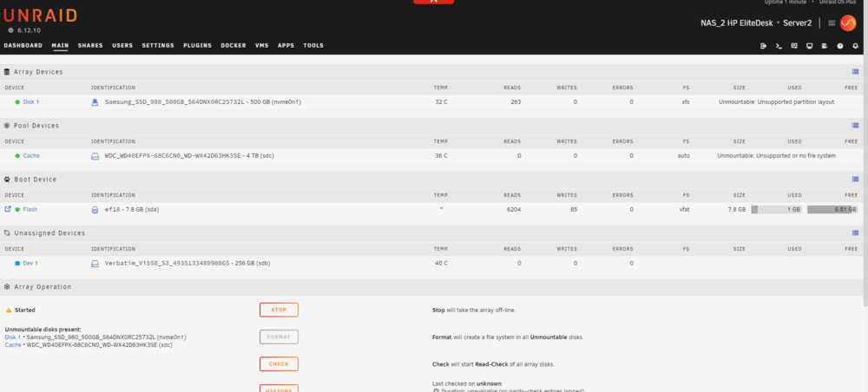
Task: Click the History button
Action: pyautogui.click(x=279, y=389)
